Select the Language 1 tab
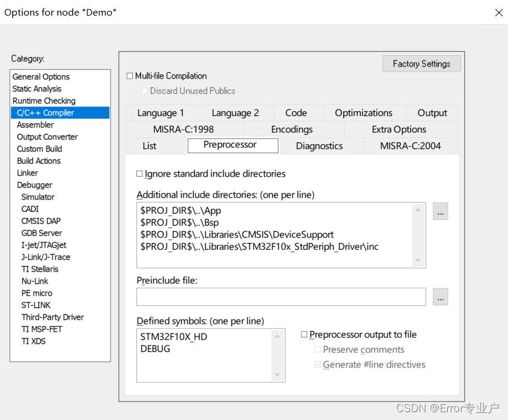This screenshot has width=508, height=420. (x=161, y=113)
